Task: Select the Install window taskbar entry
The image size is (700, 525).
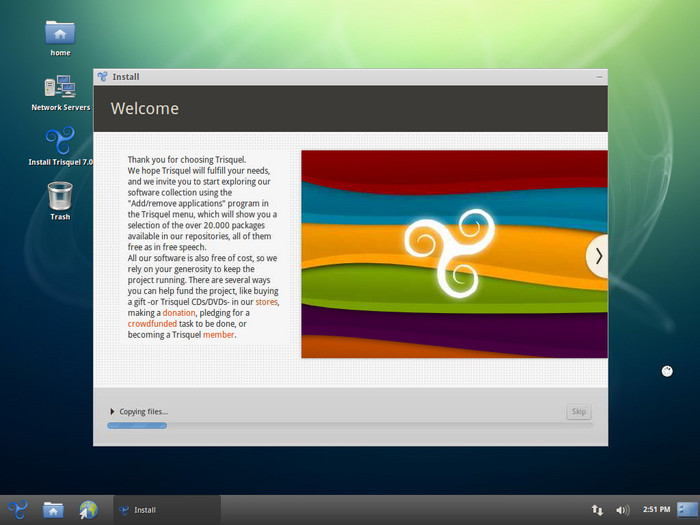Action: pos(167,510)
